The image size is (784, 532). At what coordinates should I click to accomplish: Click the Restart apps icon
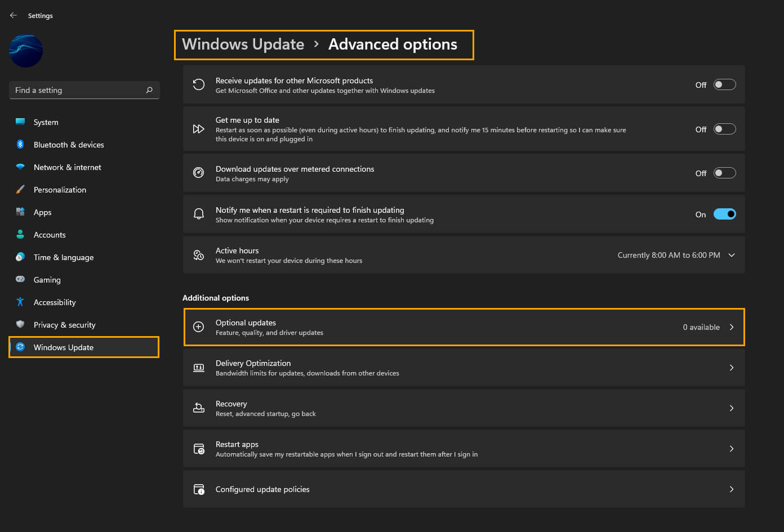coord(199,449)
